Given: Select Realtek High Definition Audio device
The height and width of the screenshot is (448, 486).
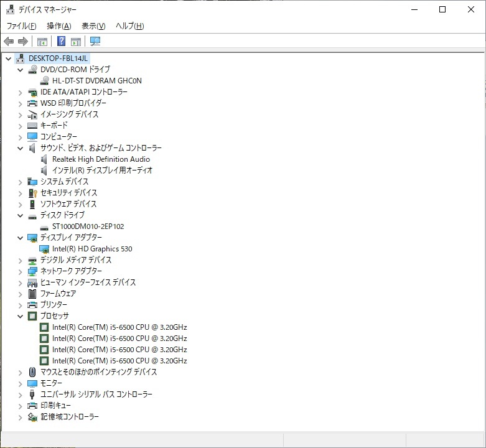Looking at the screenshot, I should (x=101, y=159).
